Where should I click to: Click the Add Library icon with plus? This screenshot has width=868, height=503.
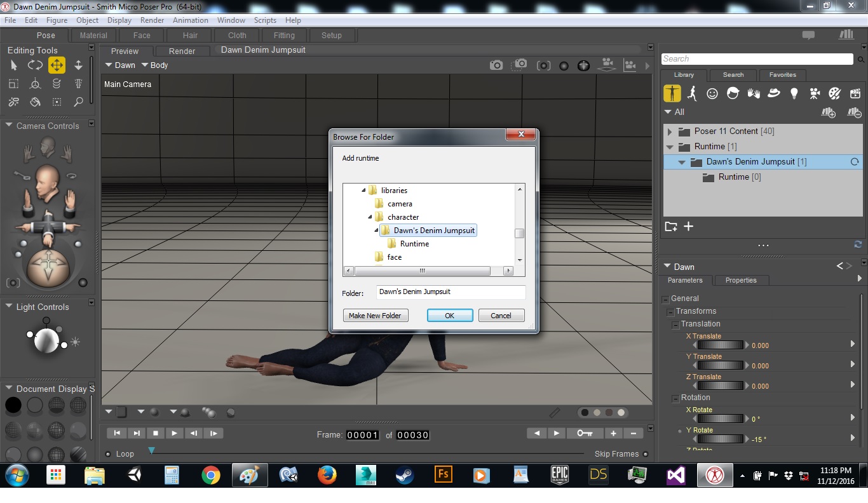(x=828, y=112)
